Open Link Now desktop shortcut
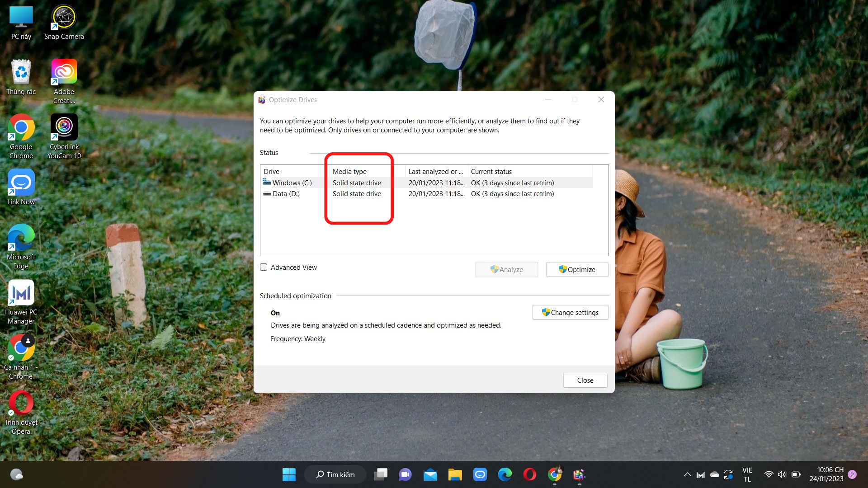 click(x=21, y=188)
